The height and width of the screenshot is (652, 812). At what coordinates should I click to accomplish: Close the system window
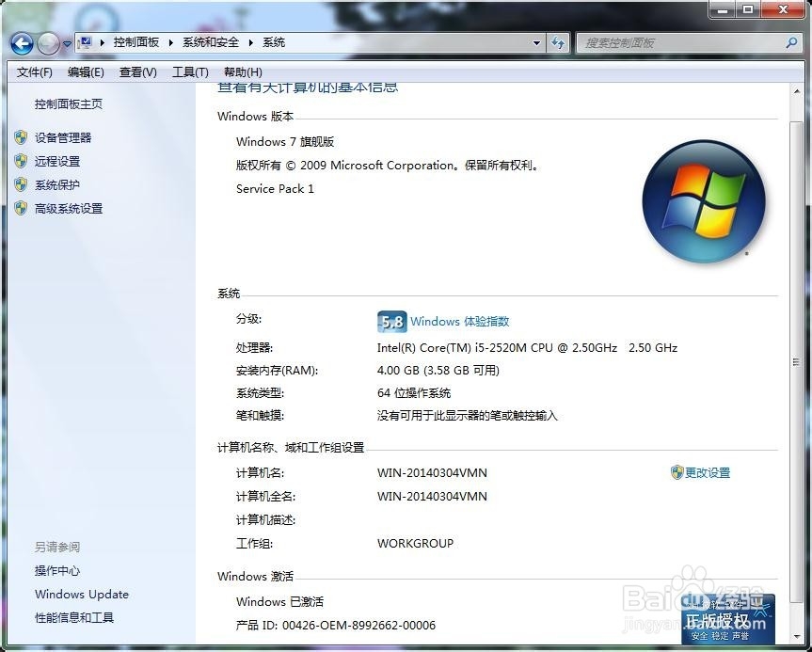click(783, 9)
